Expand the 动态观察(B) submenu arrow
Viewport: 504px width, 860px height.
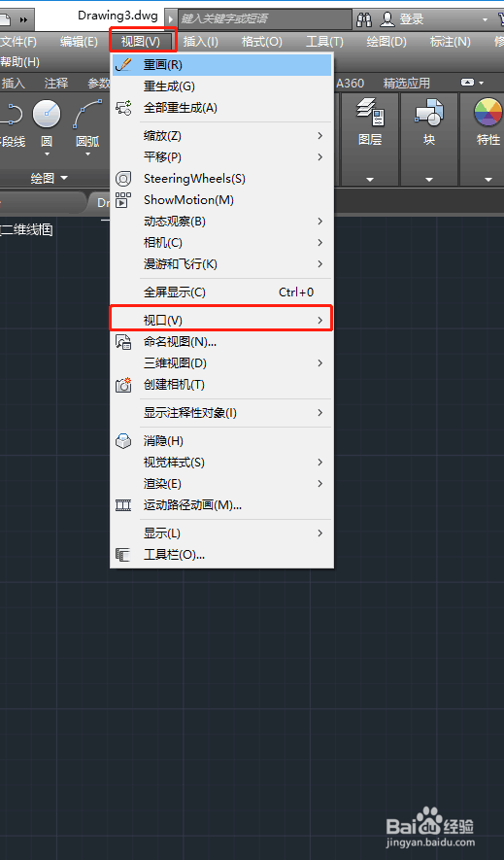(x=320, y=222)
